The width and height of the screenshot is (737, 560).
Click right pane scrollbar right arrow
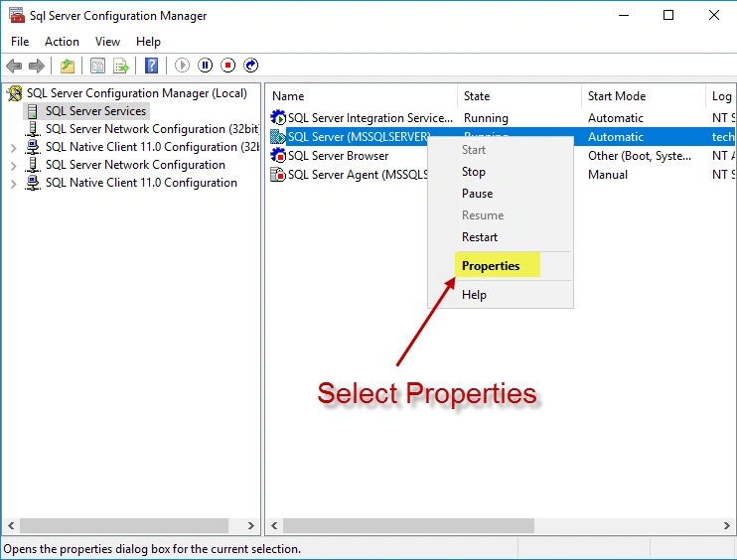point(726,525)
